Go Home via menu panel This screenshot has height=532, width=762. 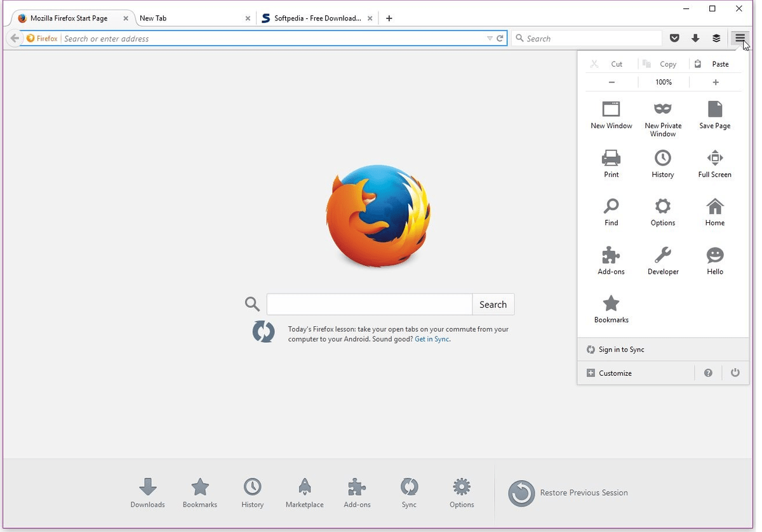tap(715, 212)
